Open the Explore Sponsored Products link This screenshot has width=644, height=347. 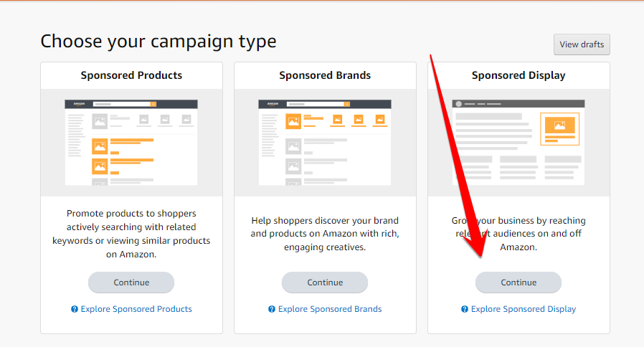coord(136,309)
